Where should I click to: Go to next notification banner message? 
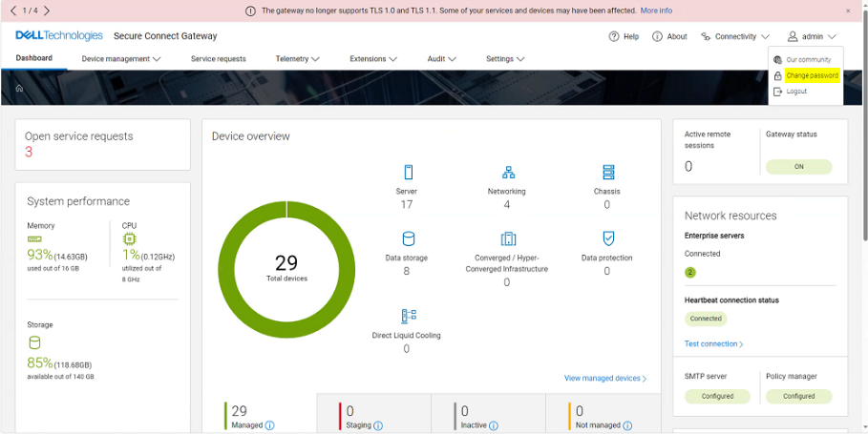(47, 10)
